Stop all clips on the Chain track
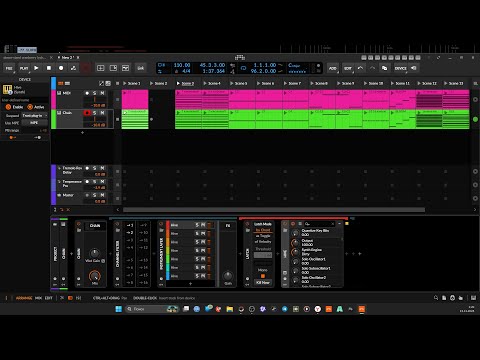The height and width of the screenshot is (360, 480). 117,119
